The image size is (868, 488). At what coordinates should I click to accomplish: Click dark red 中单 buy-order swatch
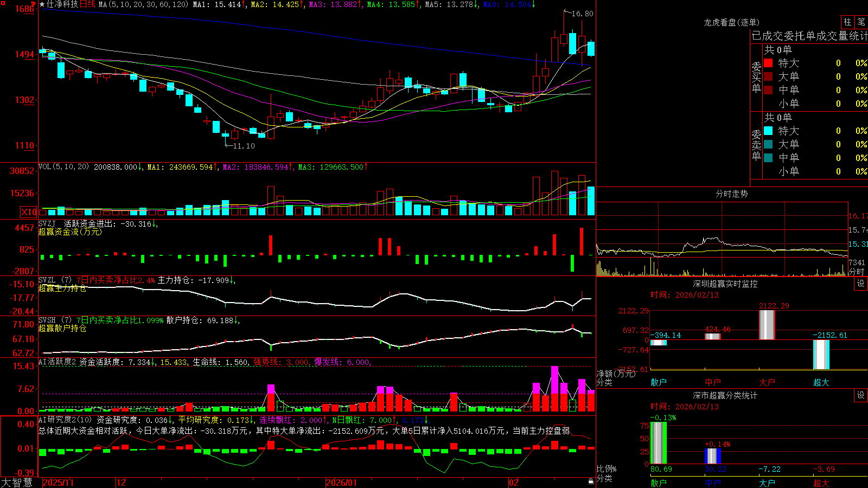(768, 90)
